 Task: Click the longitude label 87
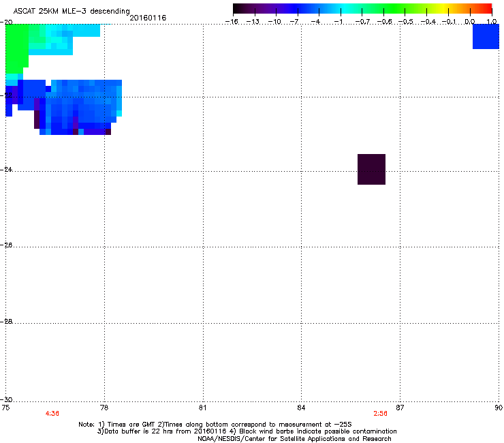coord(400,408)
